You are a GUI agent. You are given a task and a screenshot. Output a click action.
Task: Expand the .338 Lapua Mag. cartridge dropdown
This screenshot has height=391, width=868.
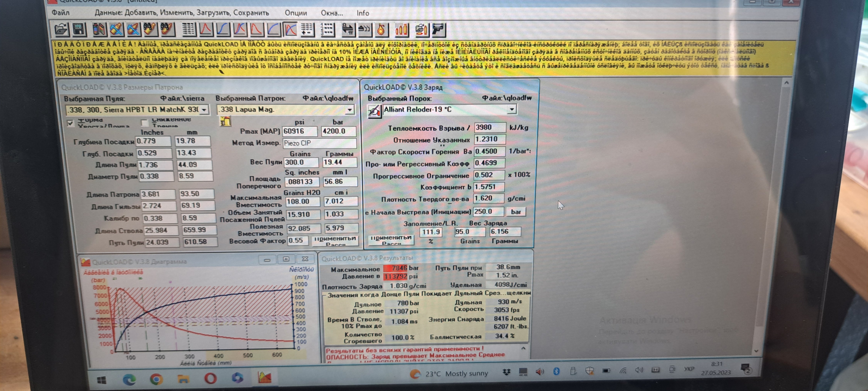pyautogui.click(x=350, y=110)
